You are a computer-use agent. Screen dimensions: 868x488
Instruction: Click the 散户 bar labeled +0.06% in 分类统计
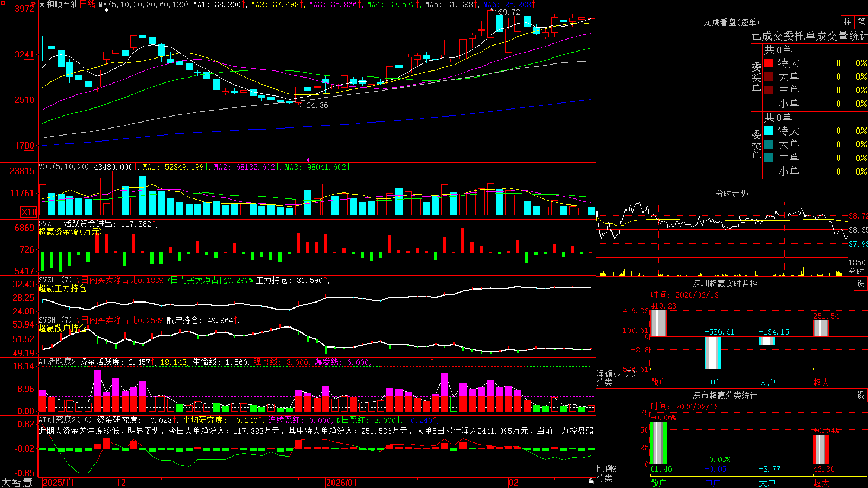pos(658,442)
